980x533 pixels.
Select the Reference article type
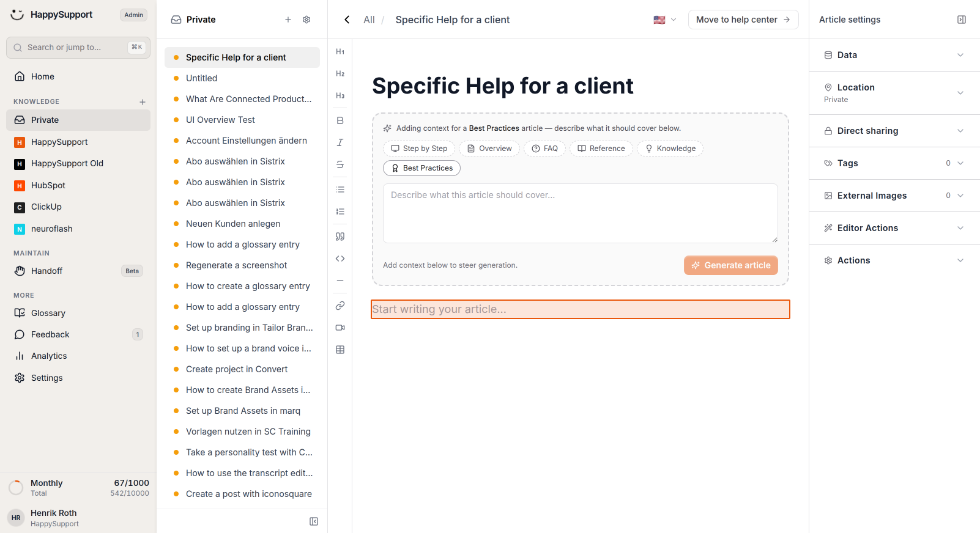click(601, 149)
